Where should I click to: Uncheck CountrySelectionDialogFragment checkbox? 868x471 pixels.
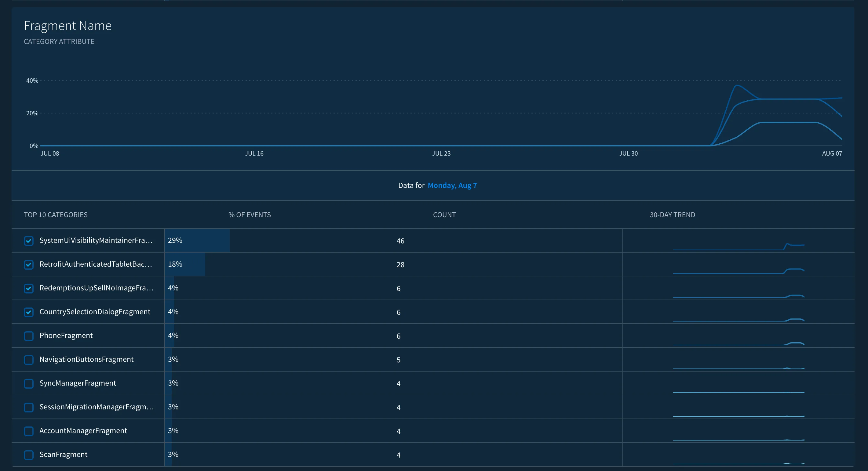[29, 312]
